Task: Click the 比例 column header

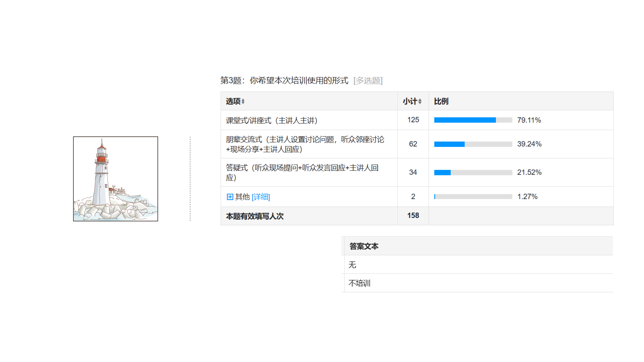Action: click(x=441, y=101)
